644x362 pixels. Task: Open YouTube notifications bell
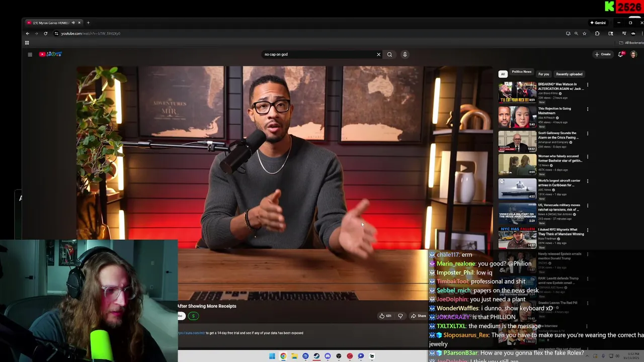[621, 54]
